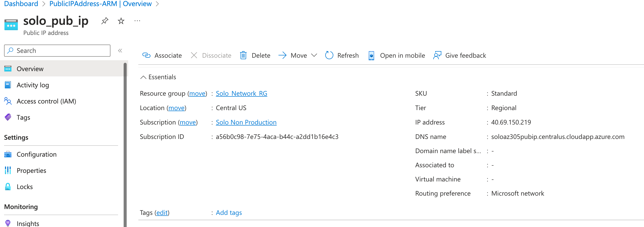Viewport: 644px width, 227px height.
Task: Collapse the Essentials section
Action: [143, 77]
